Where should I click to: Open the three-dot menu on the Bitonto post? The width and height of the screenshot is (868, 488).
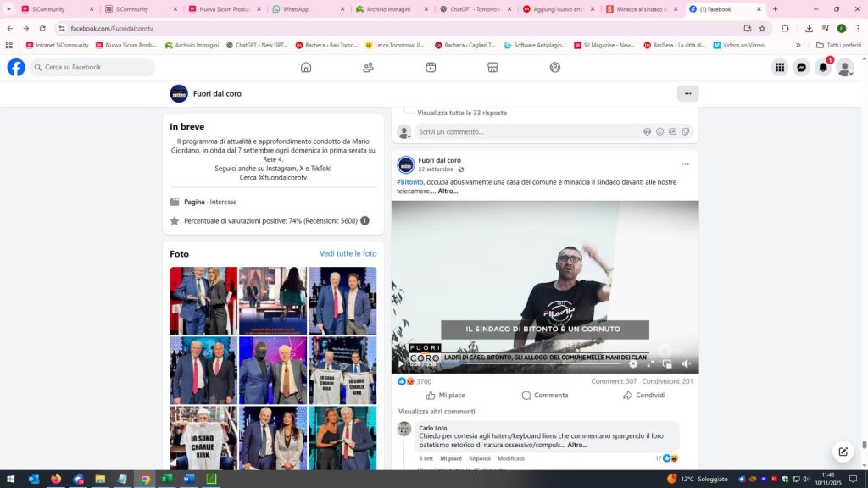[685, 164]
